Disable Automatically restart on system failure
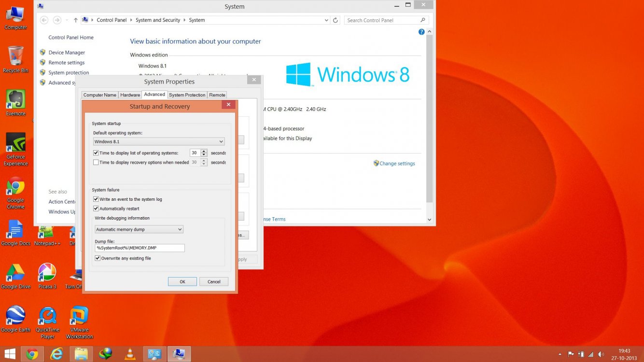Image resolution: width=644 pixels, height=362 pixels. click(96, 209)
